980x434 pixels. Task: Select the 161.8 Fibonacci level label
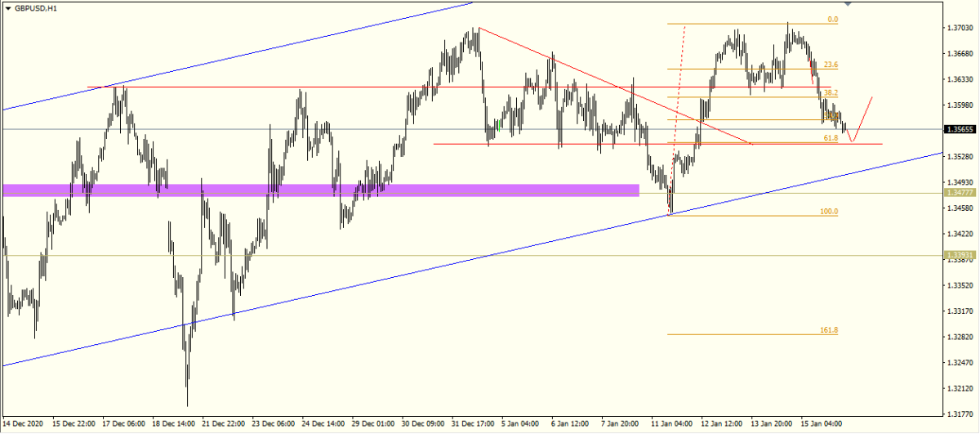pos(829,330)
